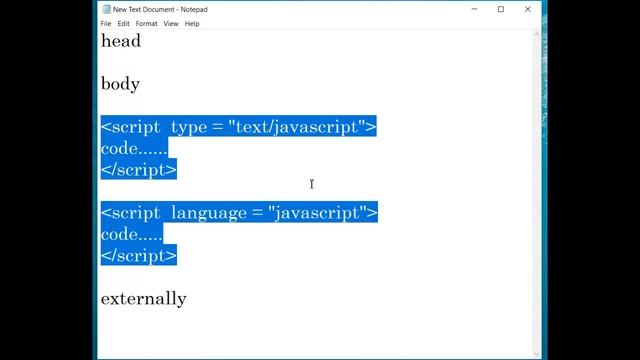The image size is (640, 360).
Task: Click the first closing </script> tag
Action: (139, 169)
